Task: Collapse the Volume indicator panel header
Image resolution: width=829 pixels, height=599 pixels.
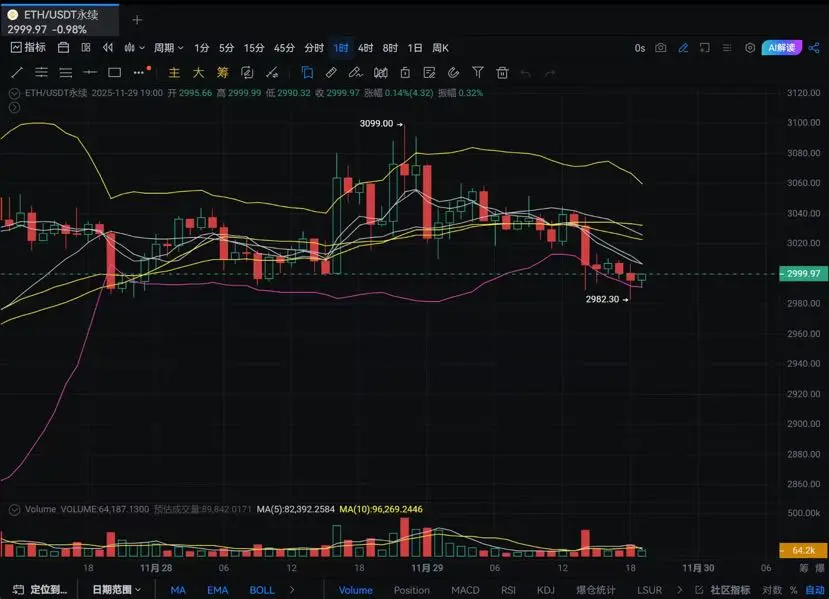Action: point(14,510)
